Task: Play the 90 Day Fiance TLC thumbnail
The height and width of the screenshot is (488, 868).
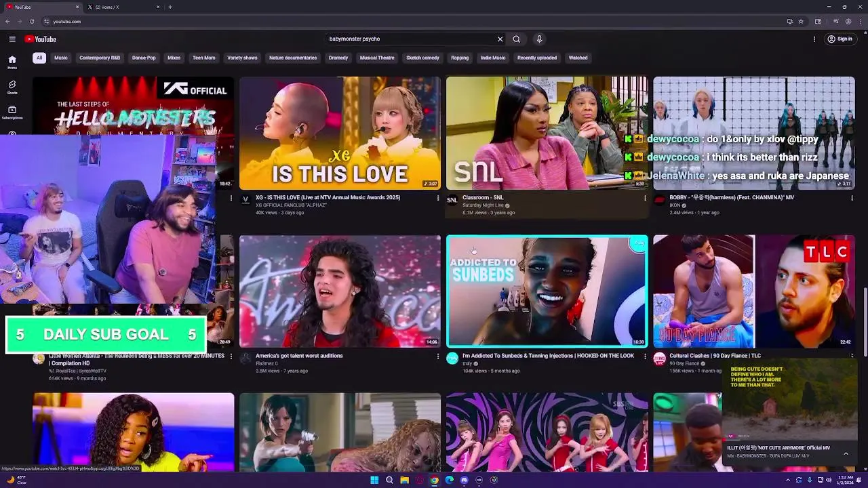Action: (x=754, y=291)
